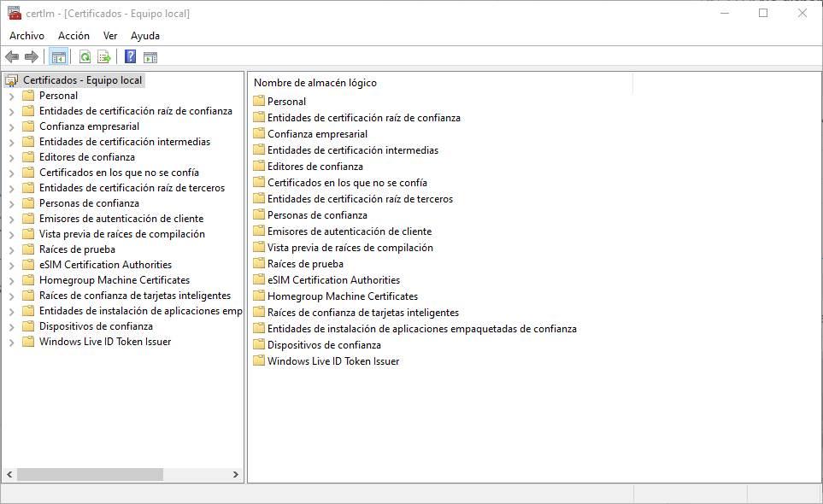Click the certlm certificate icon in title bar
This screenshot has width=823, height=504.
[x=14, y=13]
